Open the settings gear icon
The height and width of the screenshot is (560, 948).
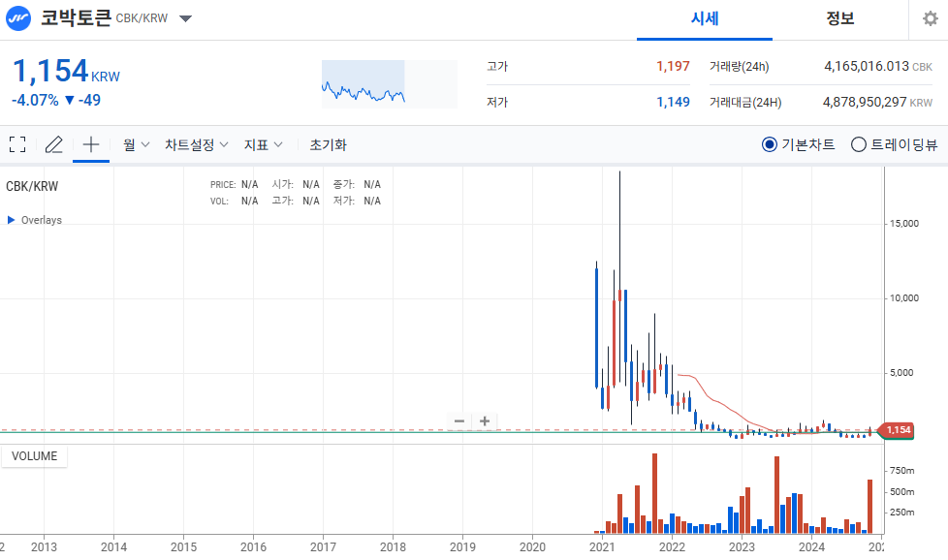(930, 18)
